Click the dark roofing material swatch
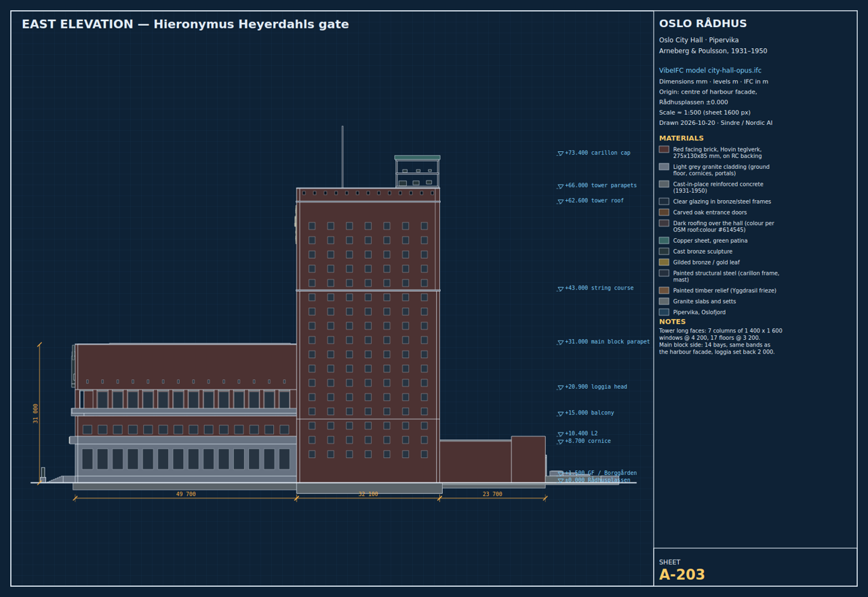Viewport: 868px width, 597px height. [x=664, y=223]
